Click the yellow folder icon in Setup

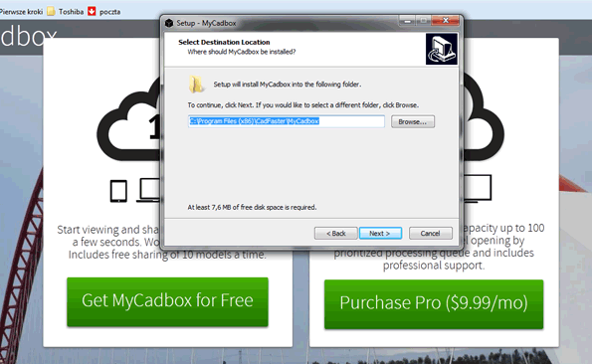tap(196, 85)
